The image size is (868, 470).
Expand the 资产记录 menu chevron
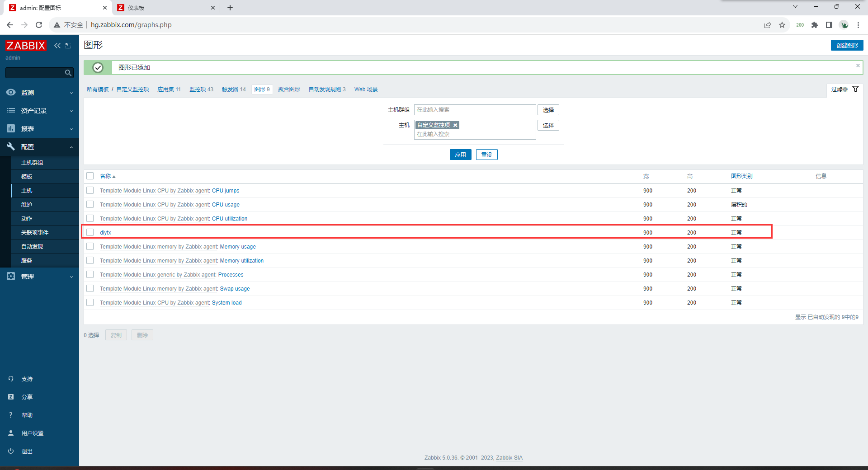(71, 111)
